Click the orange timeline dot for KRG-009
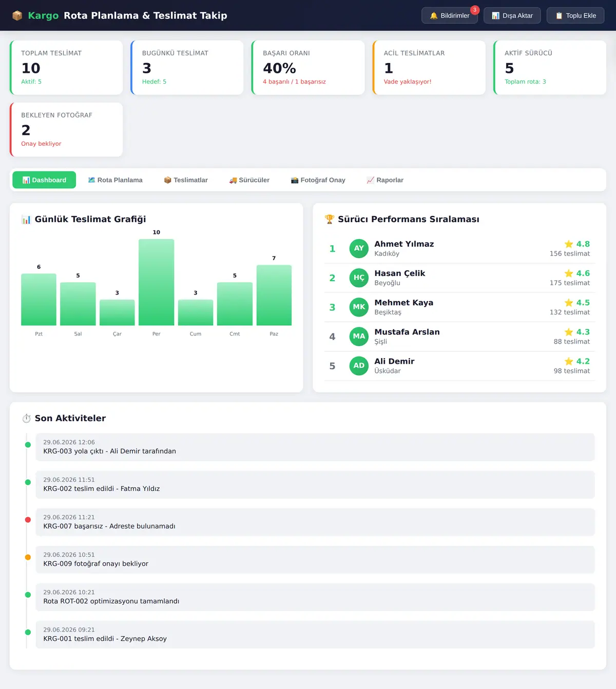 coord(28,557)
